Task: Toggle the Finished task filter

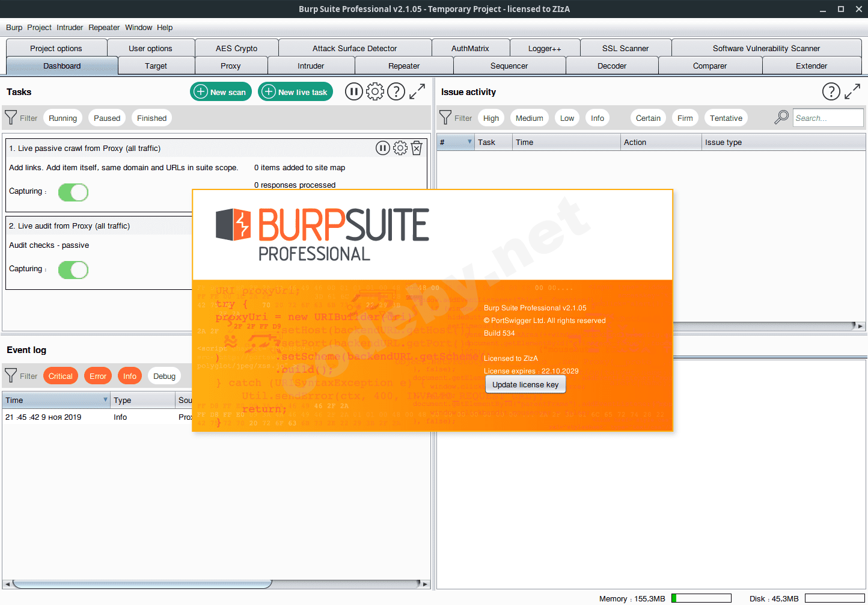Action: tap(151, 118)
